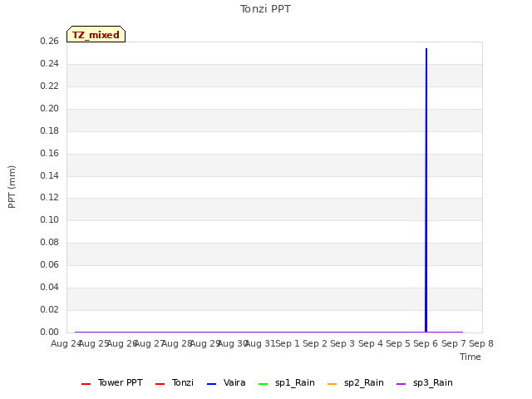This screenshot has width=532, height=399.
Task: Click the PPT (mm) y-axis label
Action: tap(12, 187)
